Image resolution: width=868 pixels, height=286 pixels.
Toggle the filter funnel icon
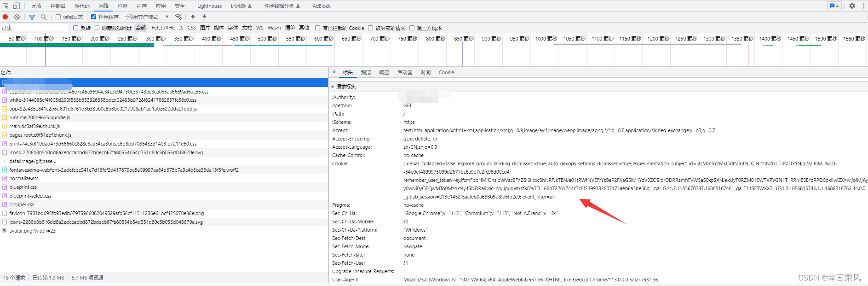[32, 17]
